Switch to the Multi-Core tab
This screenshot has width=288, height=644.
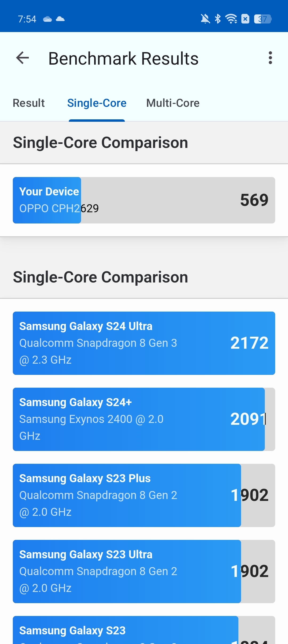pos(173,103)
